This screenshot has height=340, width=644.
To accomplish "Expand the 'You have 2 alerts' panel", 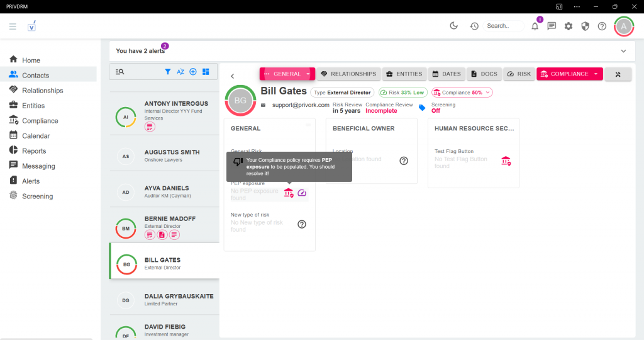I will 623,51.
